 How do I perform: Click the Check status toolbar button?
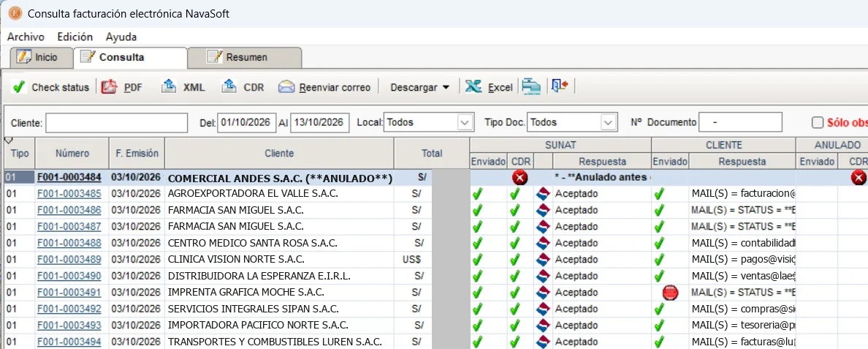click(51, 87)
